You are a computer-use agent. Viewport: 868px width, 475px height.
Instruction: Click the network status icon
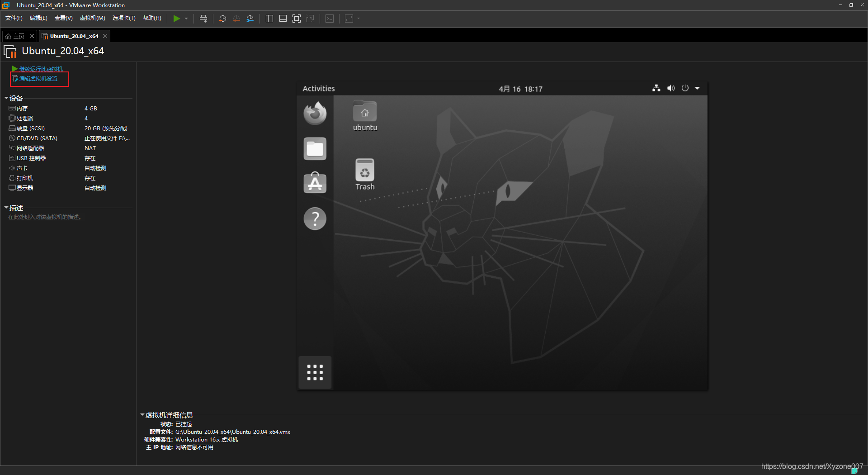click(x=656, y=88)
